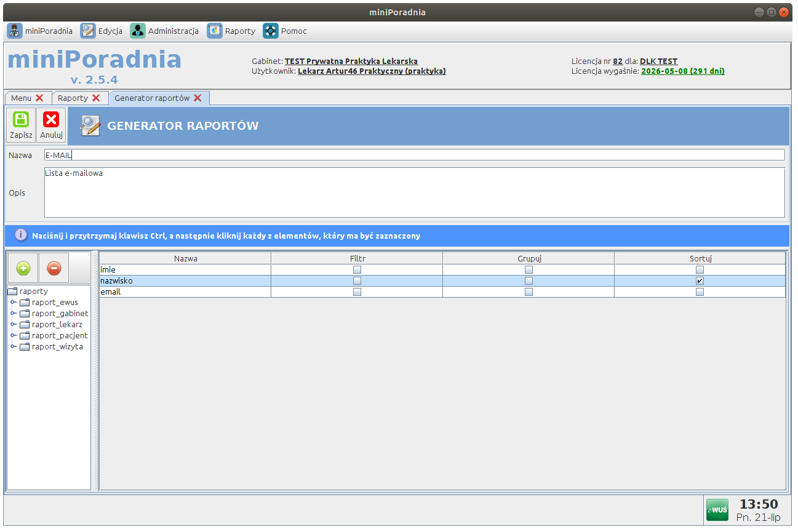The width and height of the screenshot is (798, 532).
Task: Uncheck Sortuj checkbox for nazwisko row
Action: [700, 280]
